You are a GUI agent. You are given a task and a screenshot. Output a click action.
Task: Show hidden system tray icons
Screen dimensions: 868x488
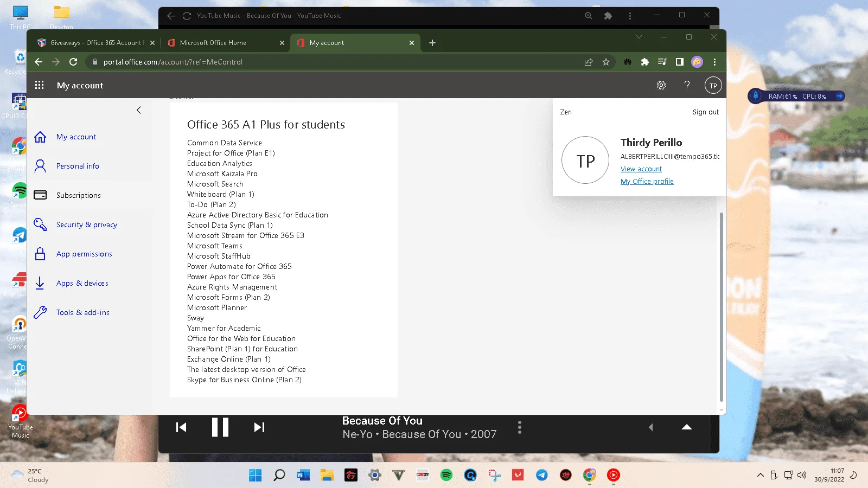pos(761,476)
